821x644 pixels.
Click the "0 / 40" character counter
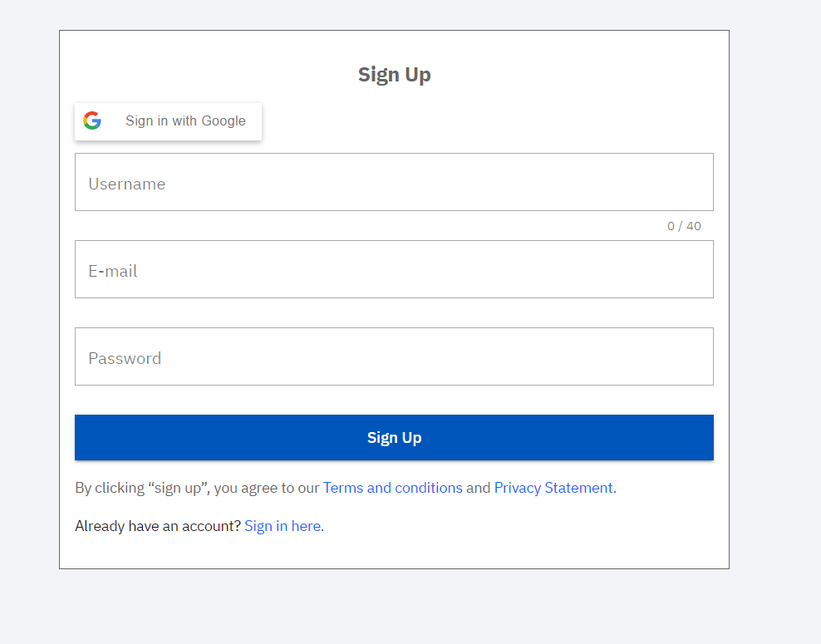coord(684,226)
